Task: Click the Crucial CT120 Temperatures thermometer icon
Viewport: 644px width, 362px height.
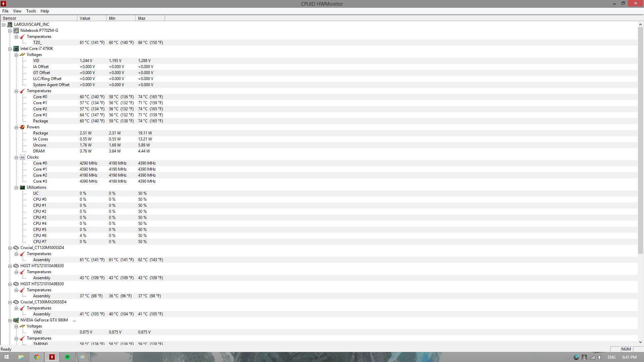Action: [x=22, y=254]
